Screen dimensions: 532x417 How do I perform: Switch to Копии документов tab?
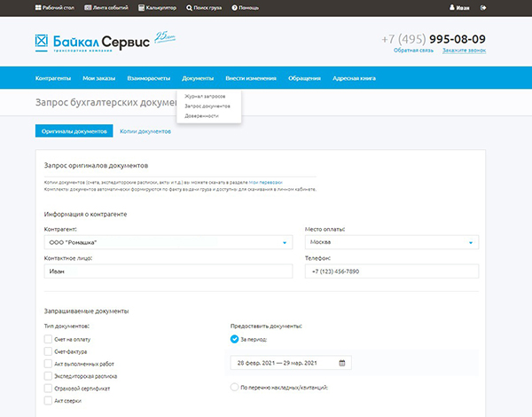[145, 131]
